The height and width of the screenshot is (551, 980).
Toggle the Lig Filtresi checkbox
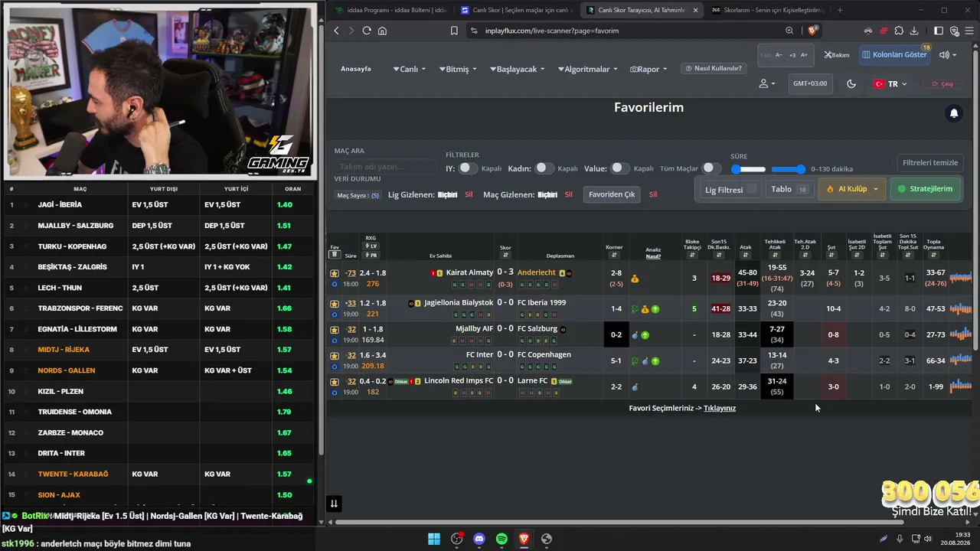752,189
